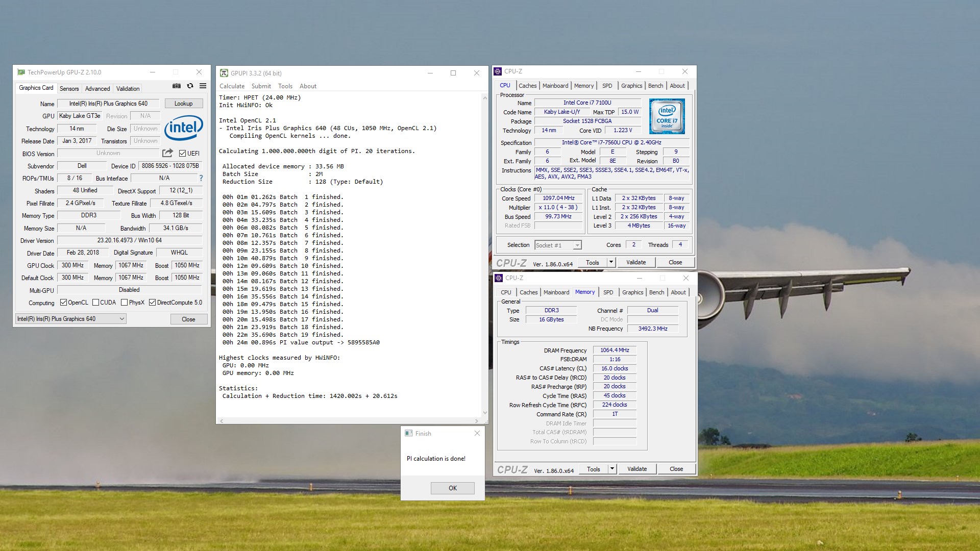Open the GPU selection dropdown in GPU-Z
Viewport: 980px width, 551px height.
tap(71, 319)
